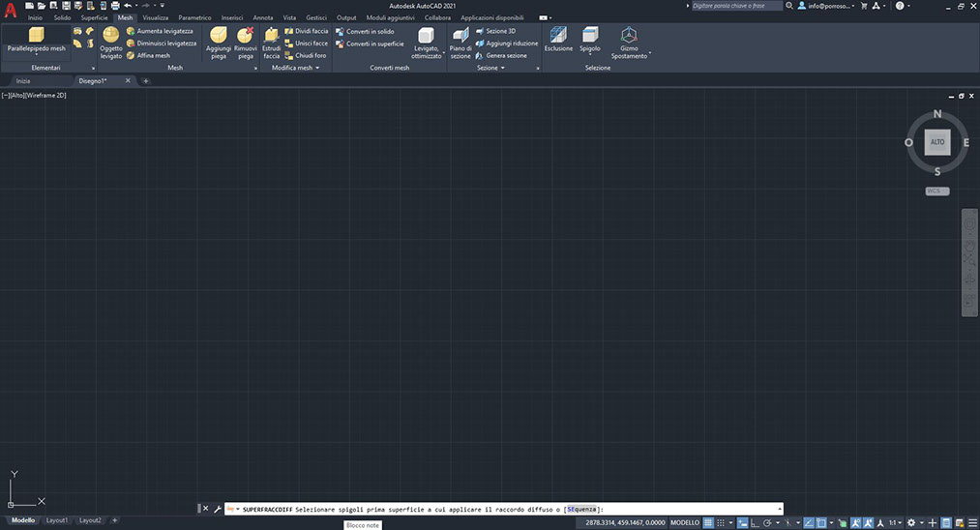Toggle dynamic input in status bar

[743, 522]
